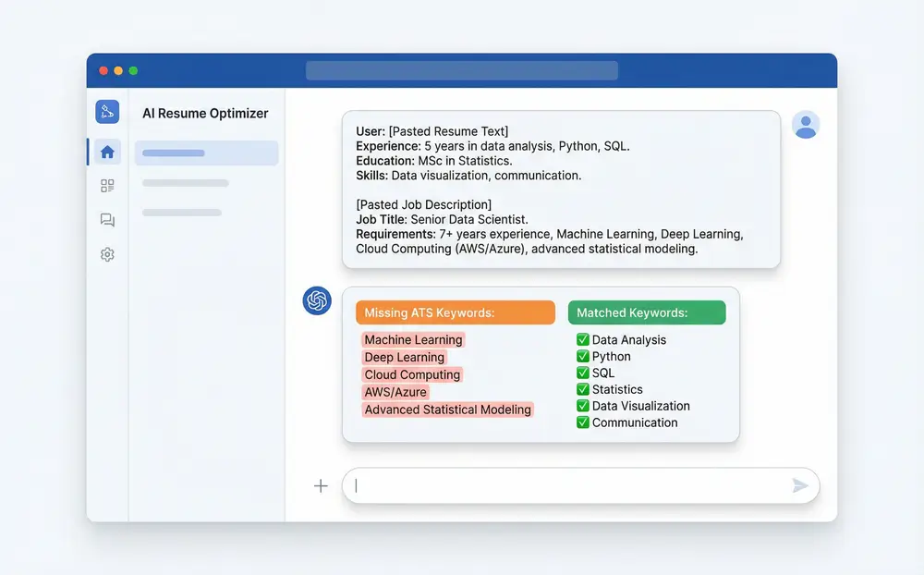
Task: Click the Cloud Computing keyword tag
Action: 412,374
